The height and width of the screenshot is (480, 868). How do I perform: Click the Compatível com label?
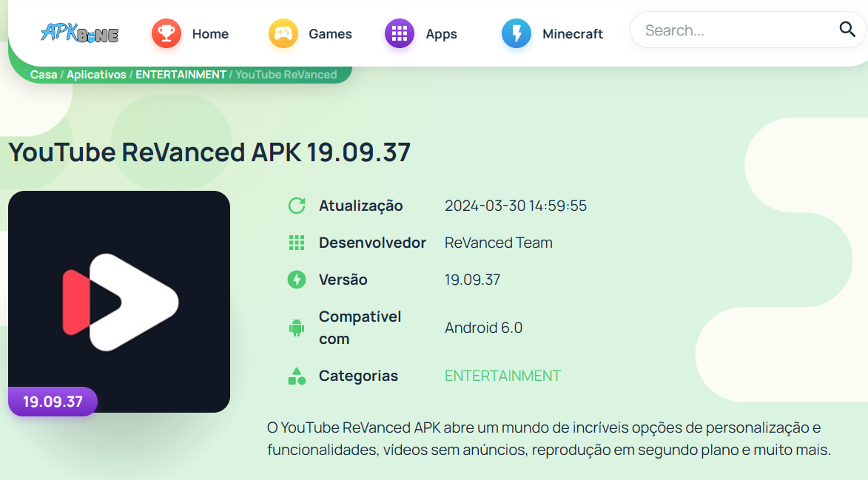pyautogui.click(x=360, y=328)
